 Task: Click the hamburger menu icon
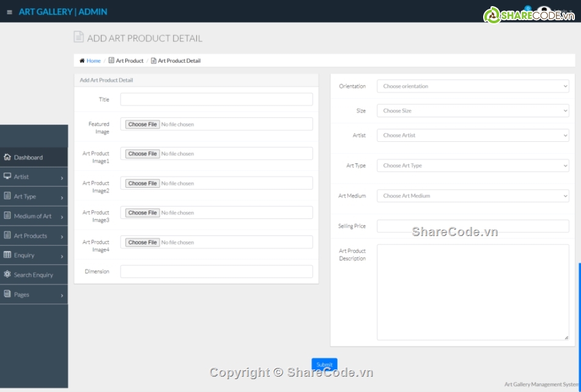pyautogui.click(x=10, y=12)
